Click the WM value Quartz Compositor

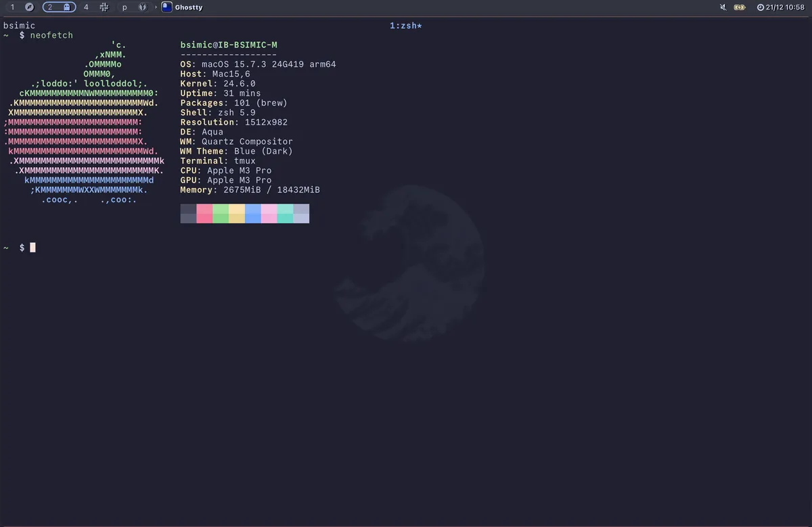point(247,142)
